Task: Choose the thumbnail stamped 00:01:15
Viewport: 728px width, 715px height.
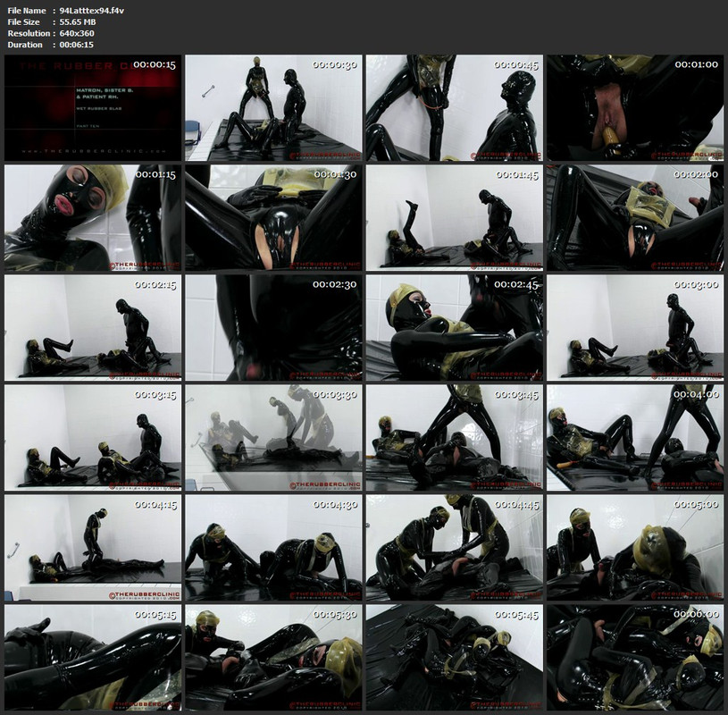Action: [93, 218]
